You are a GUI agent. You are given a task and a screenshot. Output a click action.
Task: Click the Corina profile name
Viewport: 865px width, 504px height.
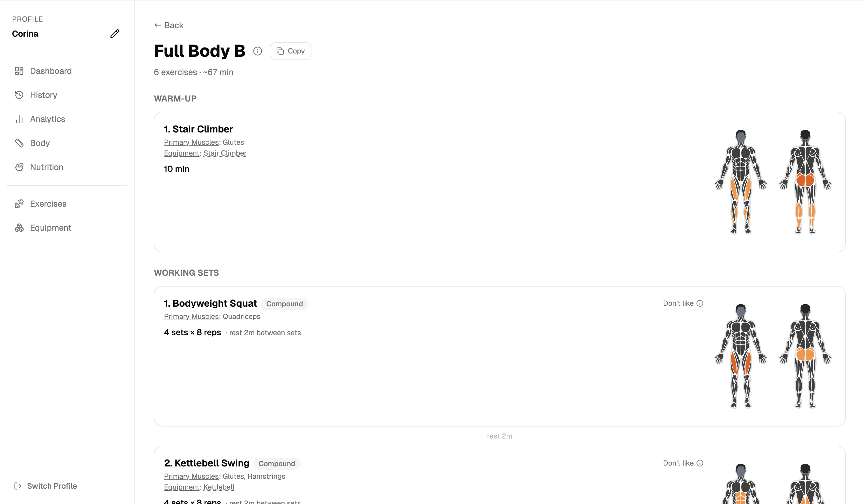[x=25, y=34]
